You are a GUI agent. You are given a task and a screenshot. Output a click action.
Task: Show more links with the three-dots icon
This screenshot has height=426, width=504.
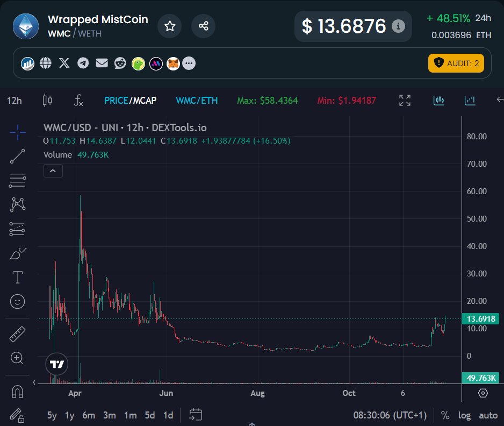pyautogui.click(x=189, y=63)
